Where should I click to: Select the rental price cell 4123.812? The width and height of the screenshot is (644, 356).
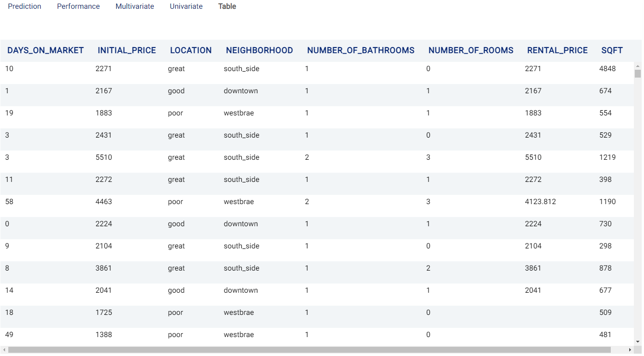541,202
